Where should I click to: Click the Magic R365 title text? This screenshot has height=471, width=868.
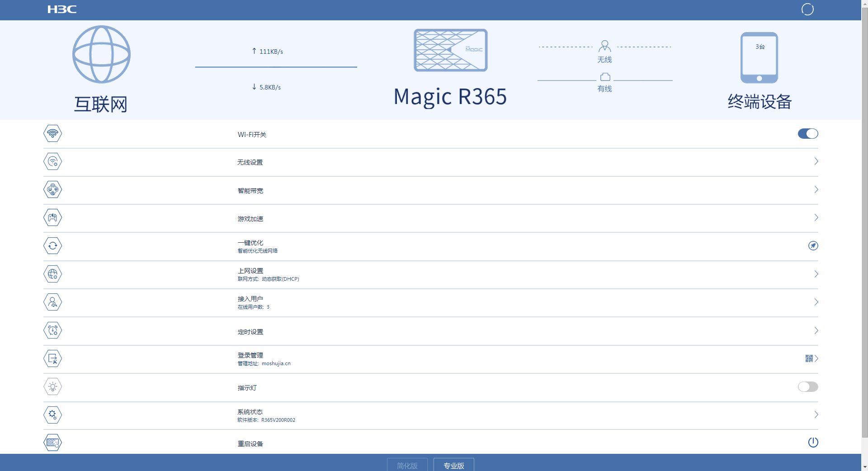[450, 96]
